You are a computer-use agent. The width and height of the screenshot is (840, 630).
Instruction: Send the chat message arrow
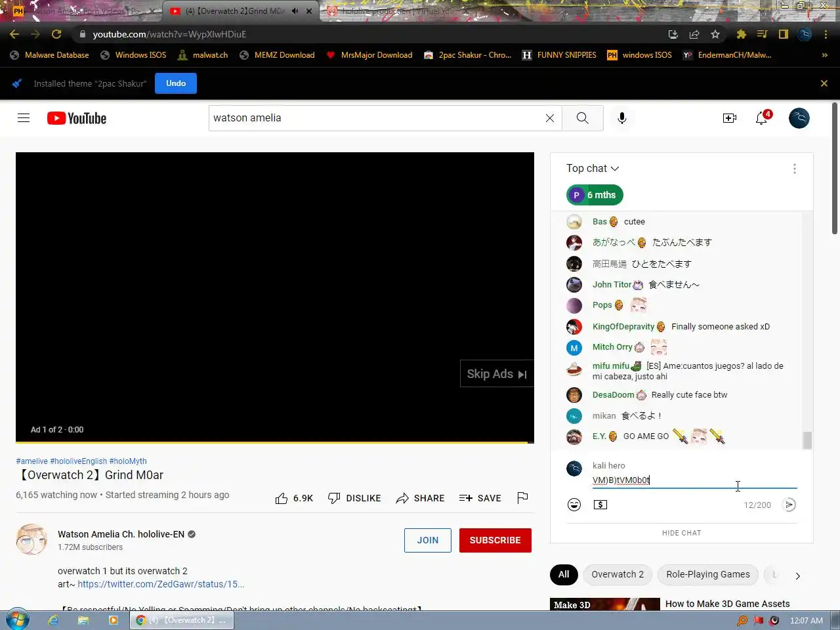[790, 505]
